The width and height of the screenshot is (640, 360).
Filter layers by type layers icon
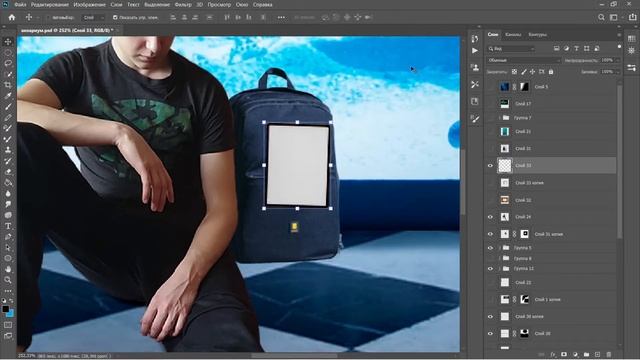tap(576, 49)
